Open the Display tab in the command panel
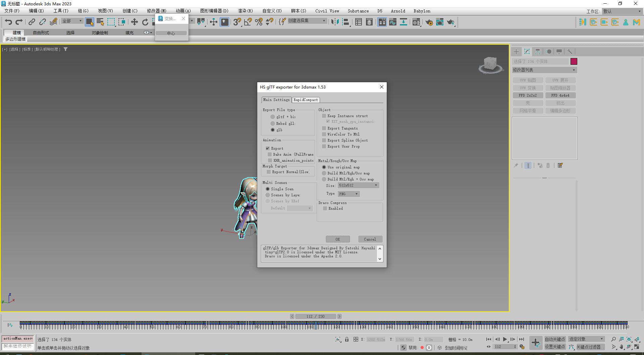Image resolution: width=644 pixels, height=355 pixels. tap(559, 52)
